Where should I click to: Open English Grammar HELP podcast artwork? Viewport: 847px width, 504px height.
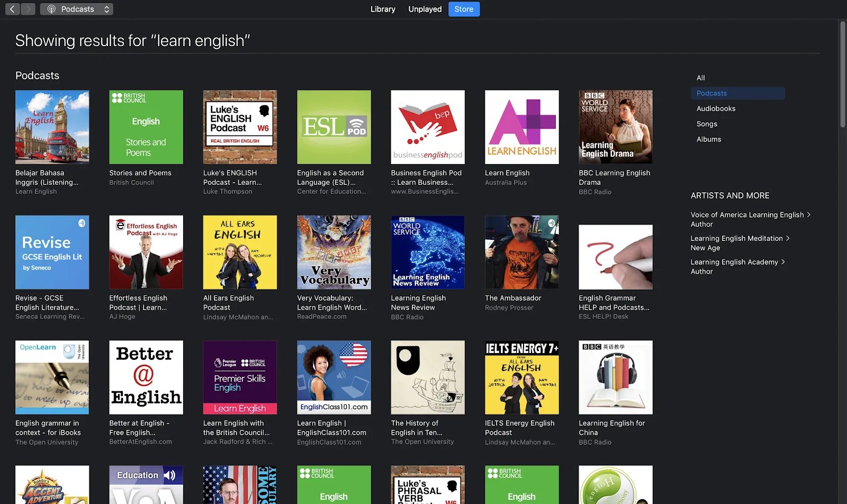click(x=616, y=257)
